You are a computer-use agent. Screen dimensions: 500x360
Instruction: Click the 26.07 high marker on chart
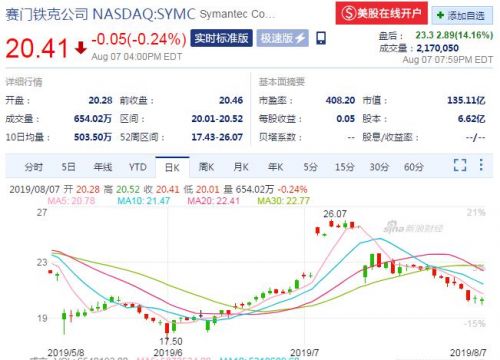tap(335, 214)
